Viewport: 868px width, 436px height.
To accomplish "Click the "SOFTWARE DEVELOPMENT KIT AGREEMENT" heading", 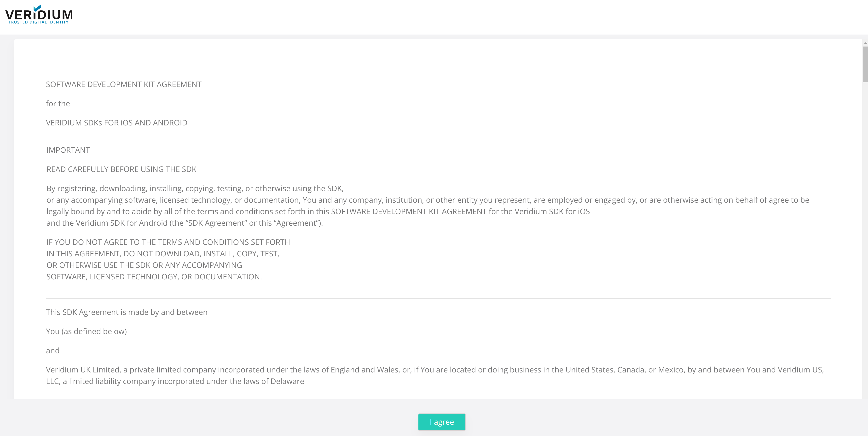I will tap(124, 84).
